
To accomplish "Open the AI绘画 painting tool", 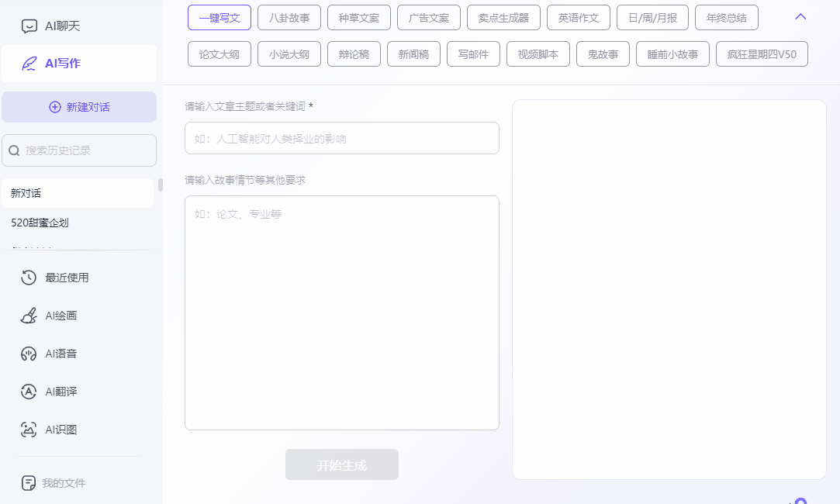I will tap(29, 316).
